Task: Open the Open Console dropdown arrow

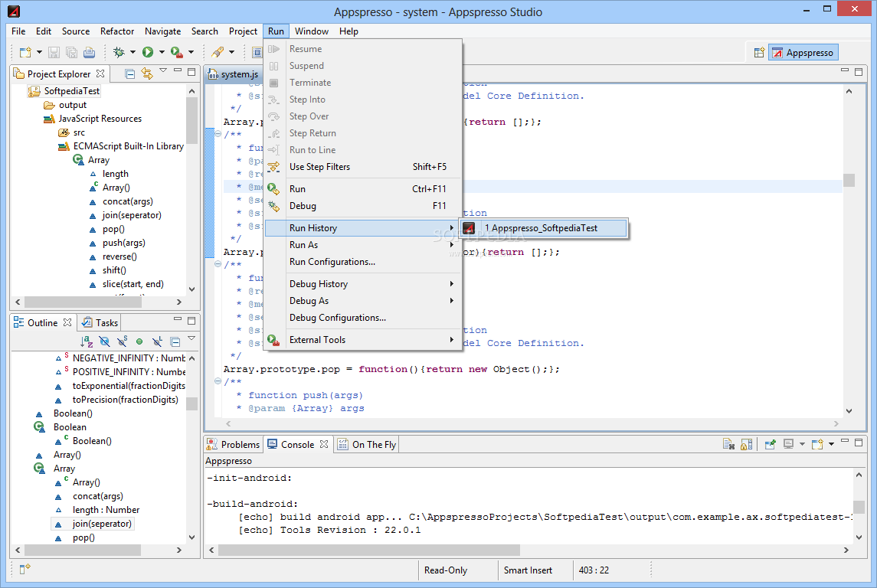Action: 831,444
